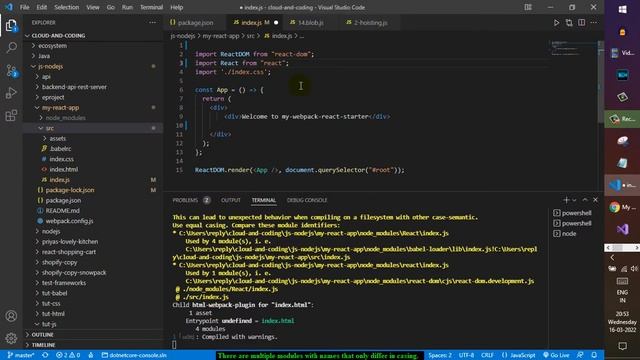Open the Search view in activity bar
The image size is (640, 360).
point(11,48)
